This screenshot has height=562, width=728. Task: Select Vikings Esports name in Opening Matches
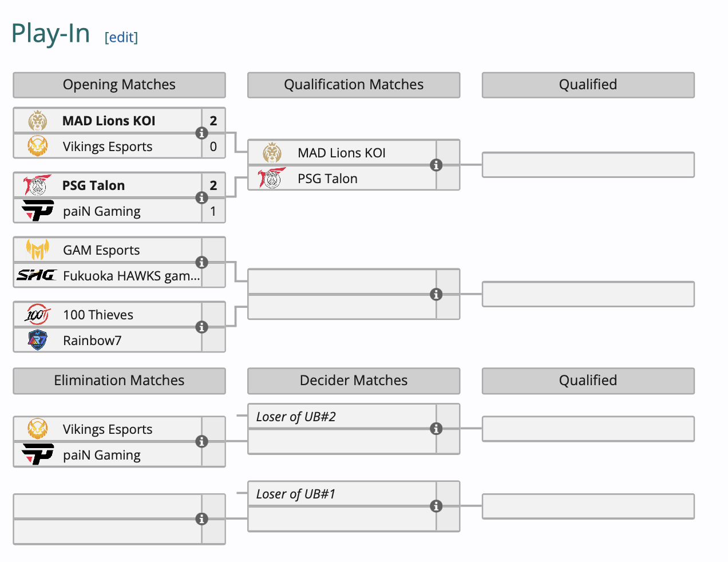(x=108, y=147)
